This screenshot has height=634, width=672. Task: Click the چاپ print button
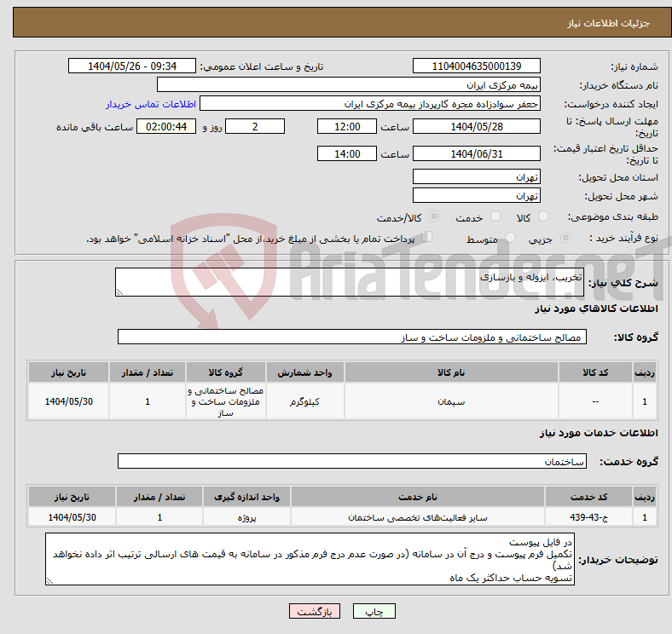click(x=374, y=612)
